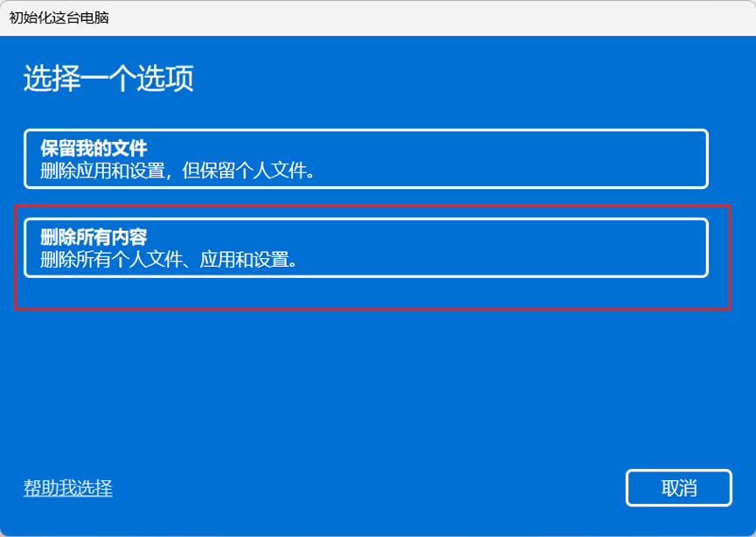This screenshot has width=756, height=537.
Task: Cancel the reset this PC dialog
Action: pos(679,488)
